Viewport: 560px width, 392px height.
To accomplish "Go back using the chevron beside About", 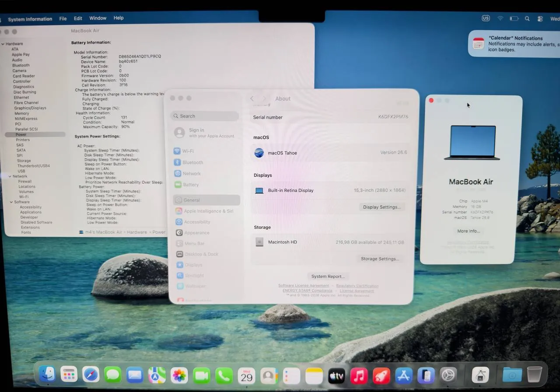I will click(x=252, y=98).
